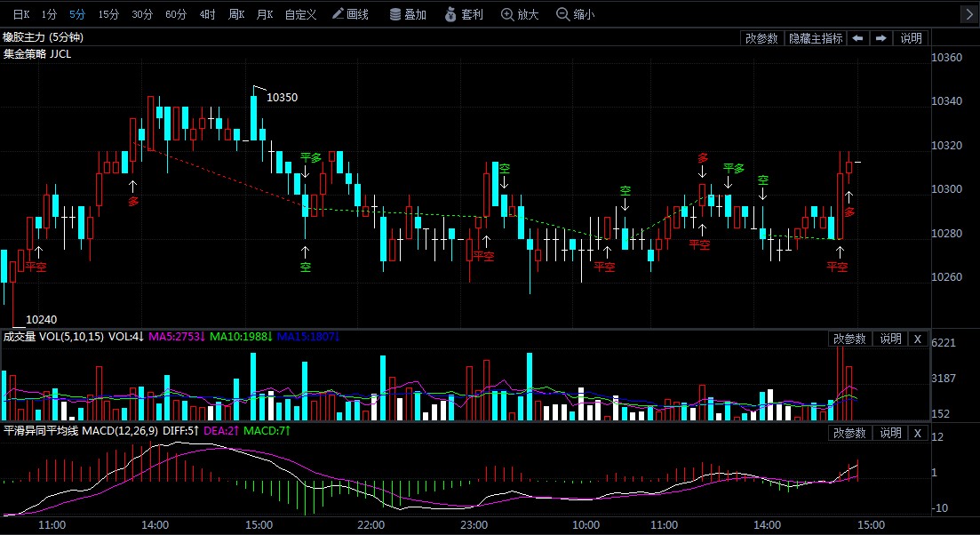Zoom out with the 缩小 button

pos(575,14)
